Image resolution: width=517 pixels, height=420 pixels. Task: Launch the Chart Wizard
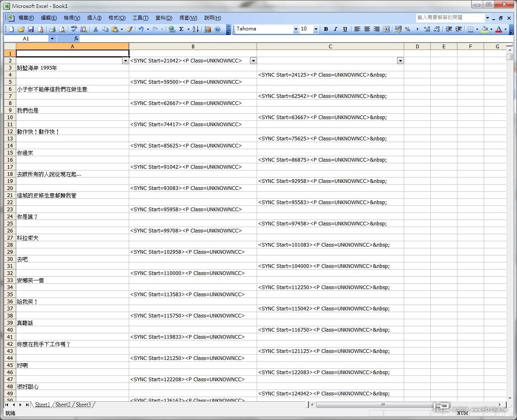207,29
